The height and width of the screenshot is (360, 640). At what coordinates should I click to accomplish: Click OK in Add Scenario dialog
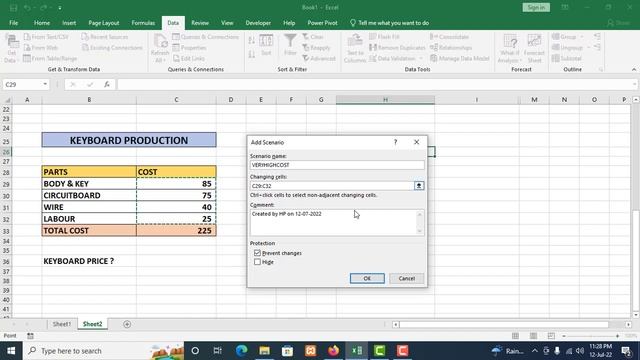pos(367,278)
